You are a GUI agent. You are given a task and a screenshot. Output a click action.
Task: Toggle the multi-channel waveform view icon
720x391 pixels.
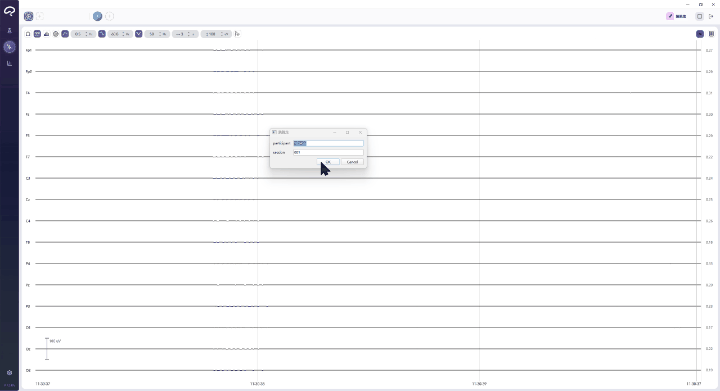37,34
